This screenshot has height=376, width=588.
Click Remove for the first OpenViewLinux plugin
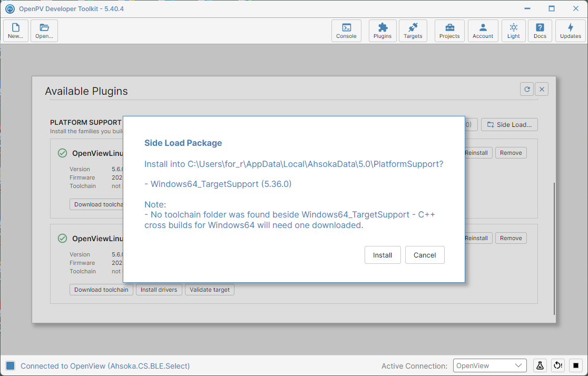511,153
